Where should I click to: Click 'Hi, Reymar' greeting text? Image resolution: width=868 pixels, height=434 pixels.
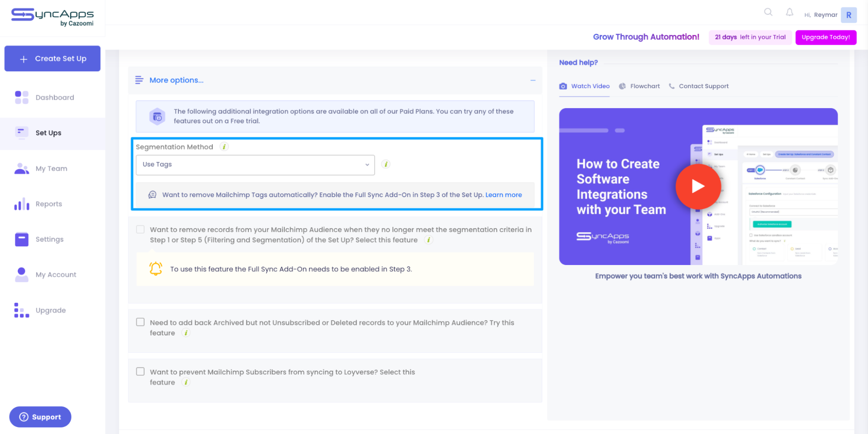click(x=821, y=15)
